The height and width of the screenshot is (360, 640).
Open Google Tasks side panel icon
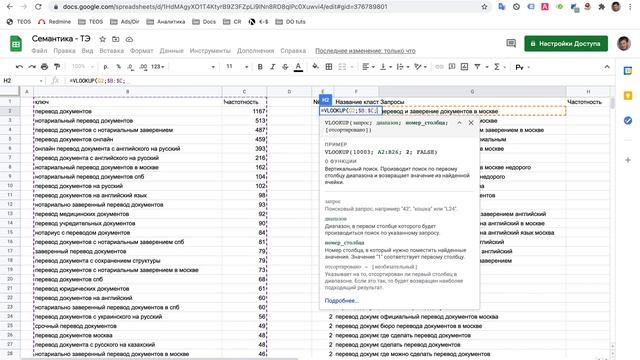pyautogui.click(x=628, y=120)
